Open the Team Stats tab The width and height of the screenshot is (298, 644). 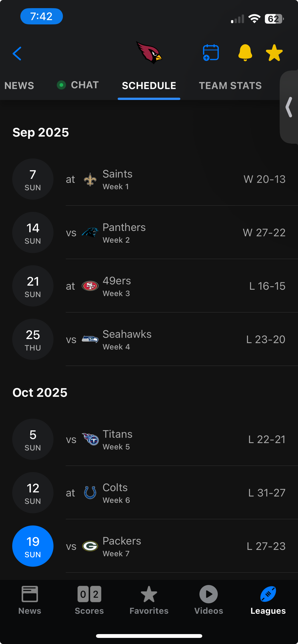(x=230, y=86)
